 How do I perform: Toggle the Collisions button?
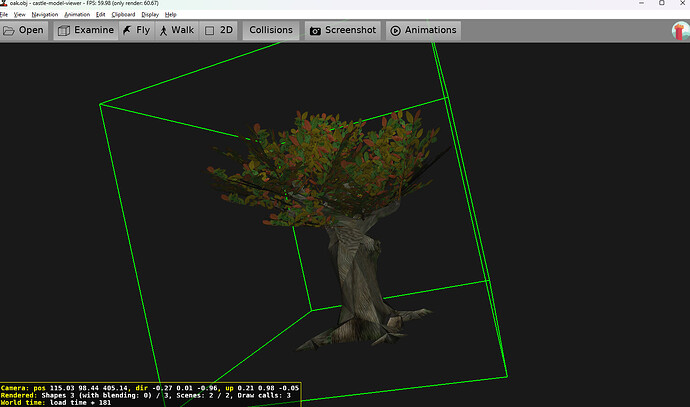coord(271,30)
